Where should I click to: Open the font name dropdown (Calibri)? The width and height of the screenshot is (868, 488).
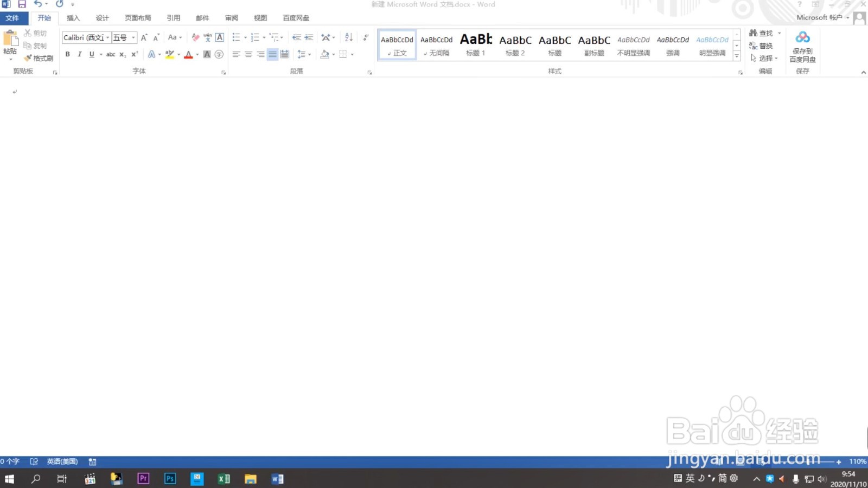pyautogui.click(x=107, y=37)
